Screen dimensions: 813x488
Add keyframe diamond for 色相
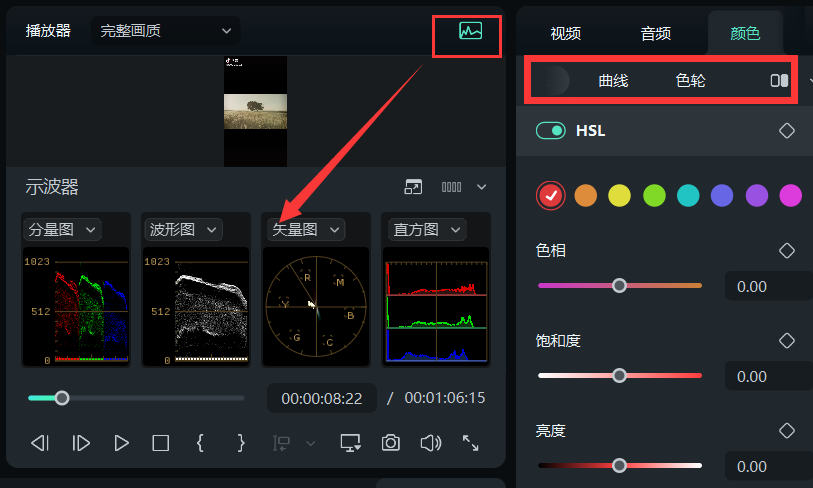(x=787, y=250)
